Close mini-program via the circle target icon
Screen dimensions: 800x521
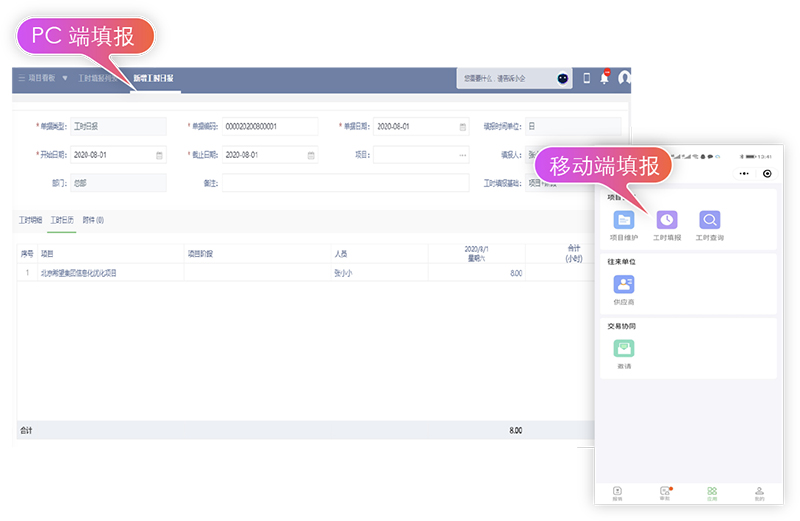767,173
